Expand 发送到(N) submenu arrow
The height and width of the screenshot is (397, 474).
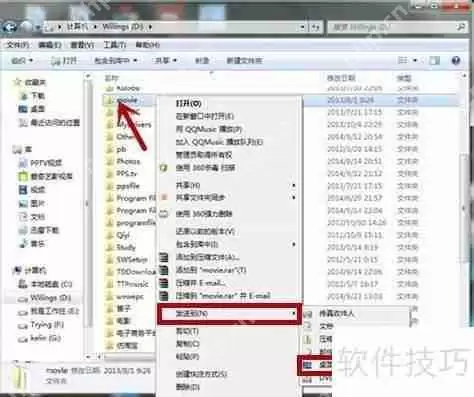click(293, 313)
